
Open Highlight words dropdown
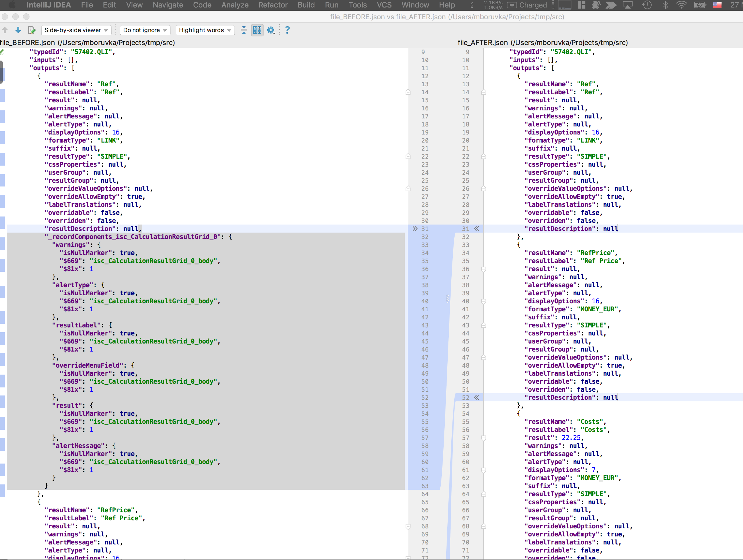205,30
